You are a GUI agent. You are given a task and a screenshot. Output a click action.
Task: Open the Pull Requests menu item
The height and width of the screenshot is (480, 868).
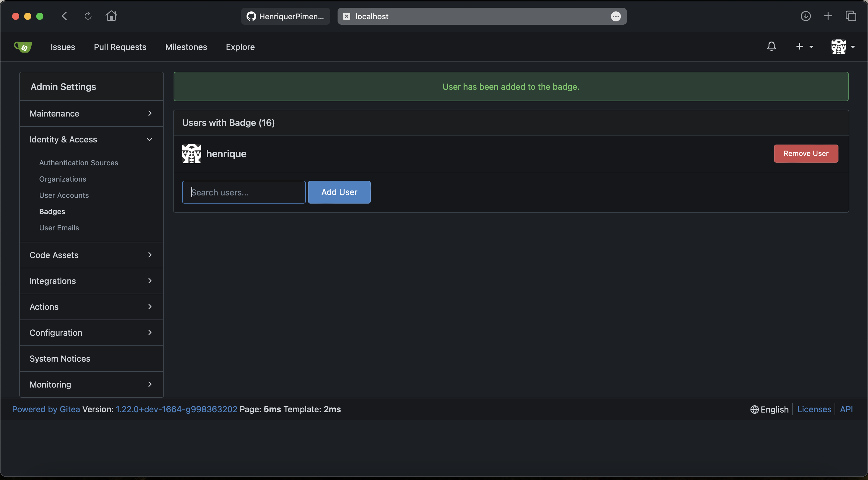tap(120, 47)
